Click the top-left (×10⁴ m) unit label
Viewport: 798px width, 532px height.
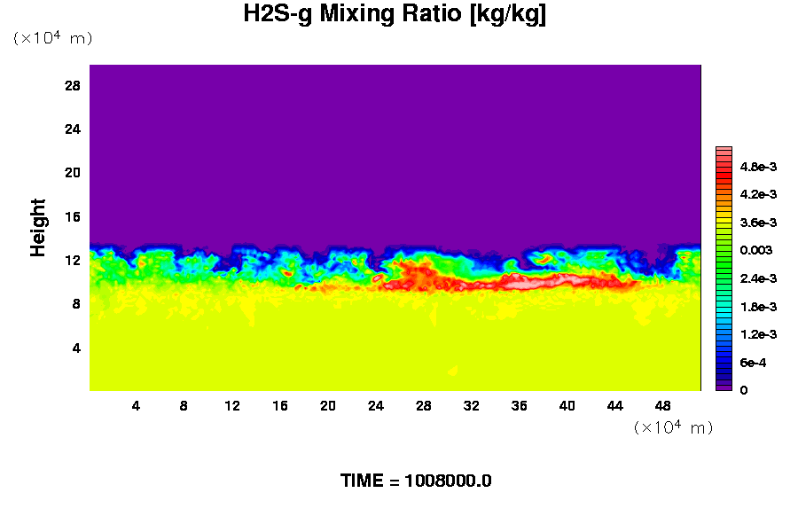point(52,38)
